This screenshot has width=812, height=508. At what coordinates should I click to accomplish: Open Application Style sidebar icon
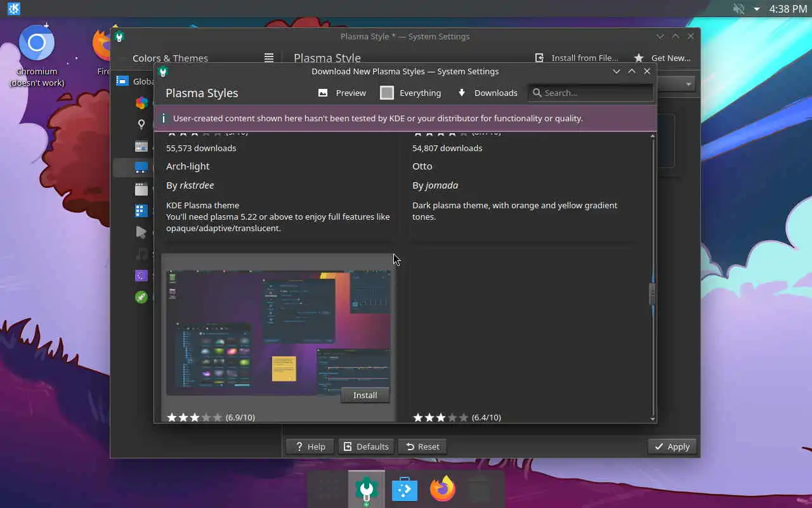point(141,146)
